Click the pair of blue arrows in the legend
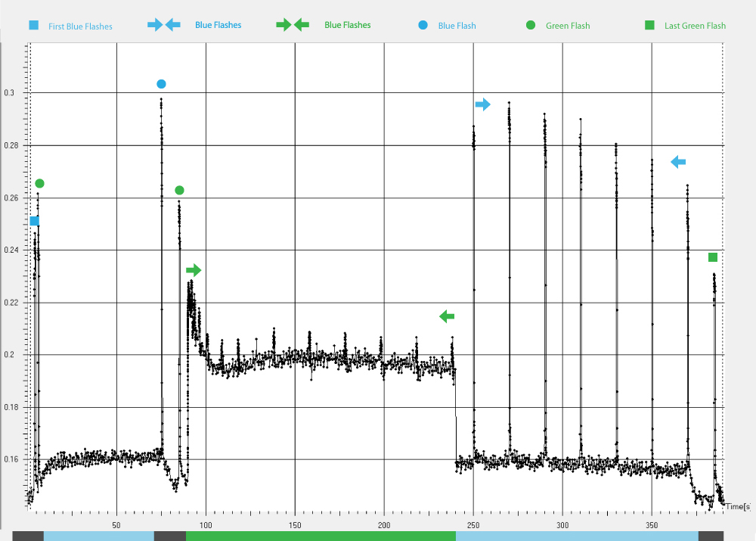The height and width of the screenshot is (541, 756). click(164, 25)
